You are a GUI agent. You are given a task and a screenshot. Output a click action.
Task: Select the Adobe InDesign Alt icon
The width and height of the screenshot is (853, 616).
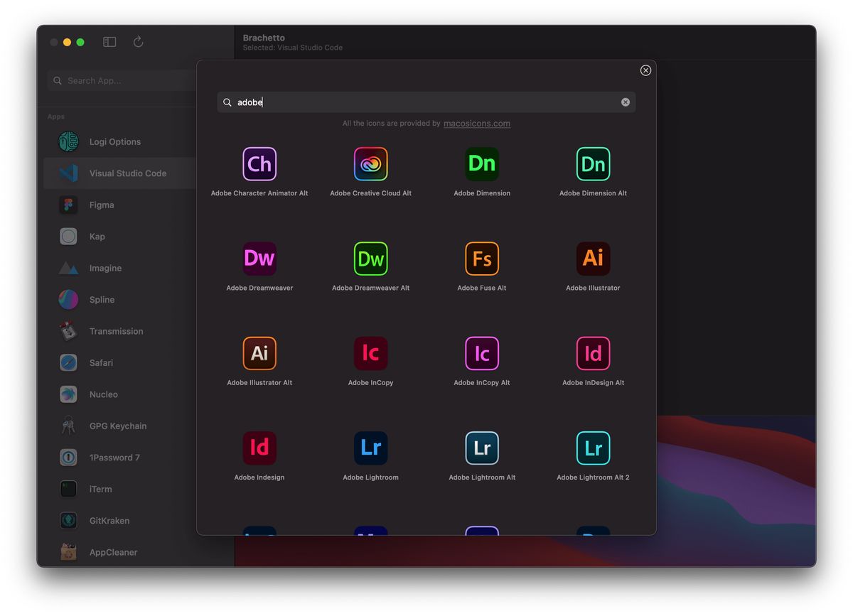594,353
